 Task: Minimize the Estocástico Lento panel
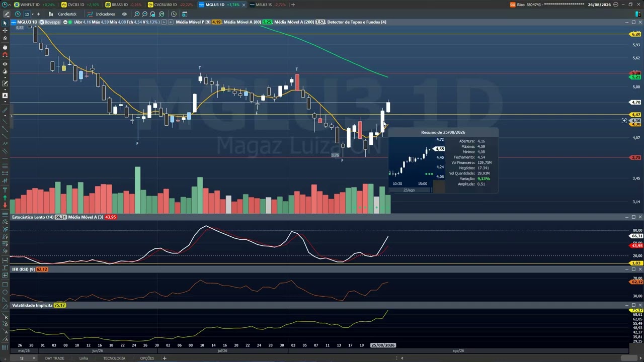627,217
